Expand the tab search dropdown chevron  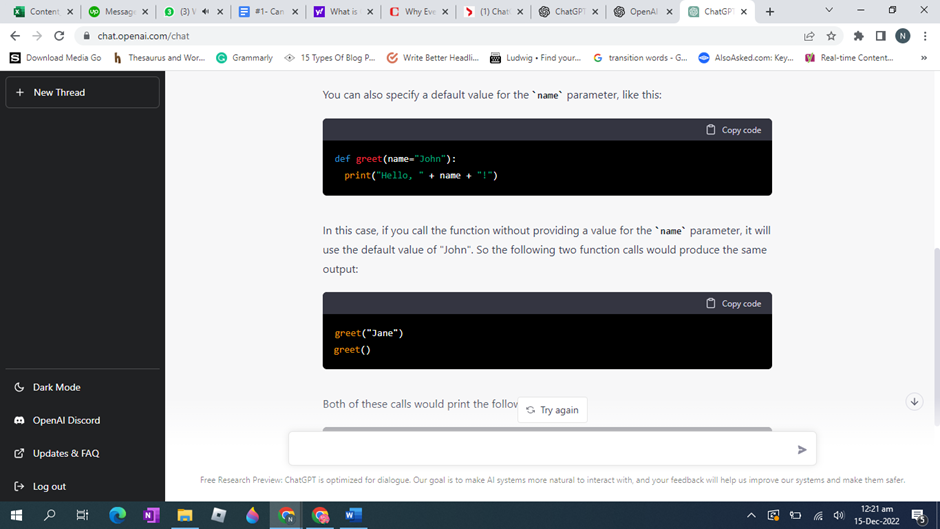[829, 10]
